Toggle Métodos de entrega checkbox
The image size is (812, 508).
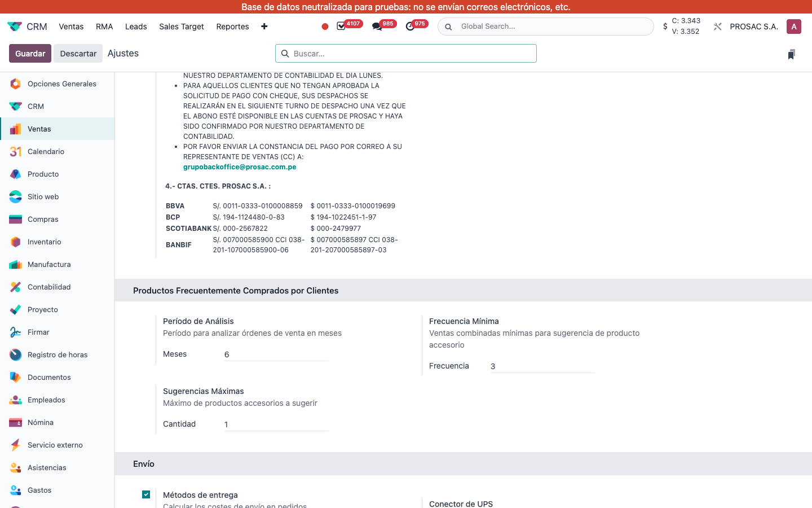tap(146, 494)
